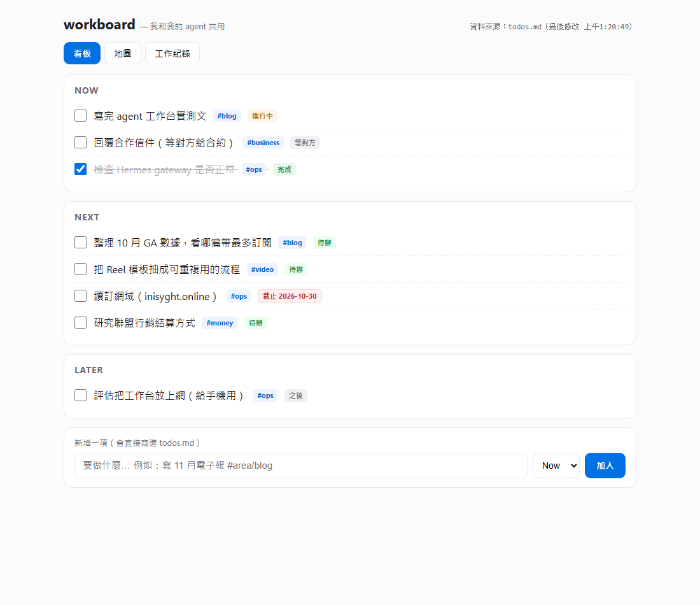Click the NEXT section heading

(x=87, y=218)
